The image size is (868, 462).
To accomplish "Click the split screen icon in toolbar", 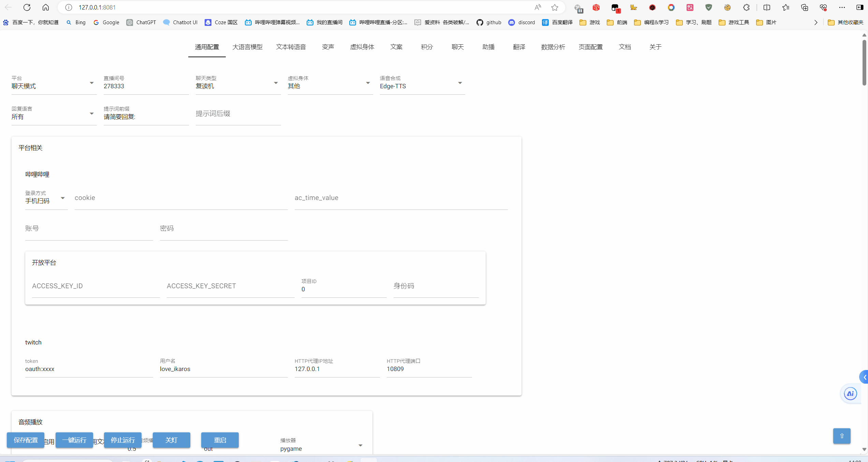I will [x=767, y=7].
